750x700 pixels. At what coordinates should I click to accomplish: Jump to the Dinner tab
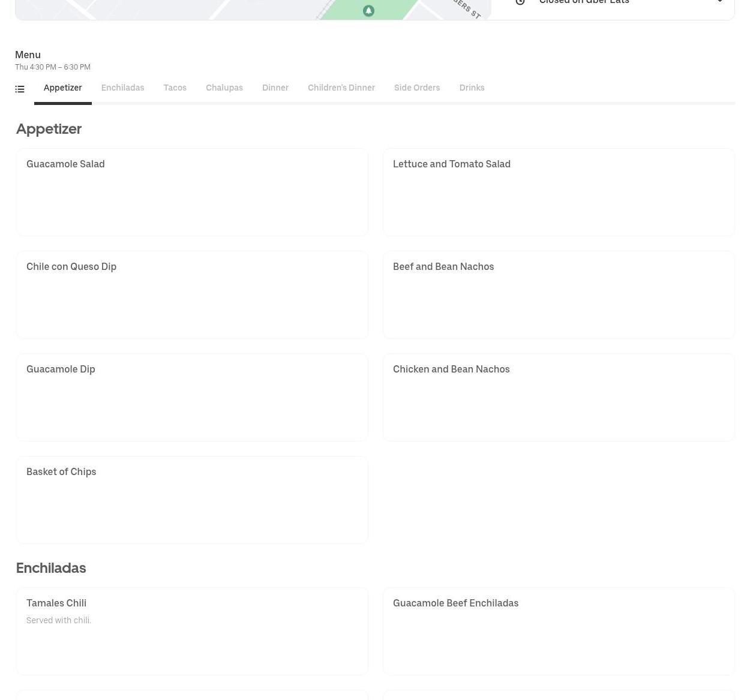pos(275,88)
